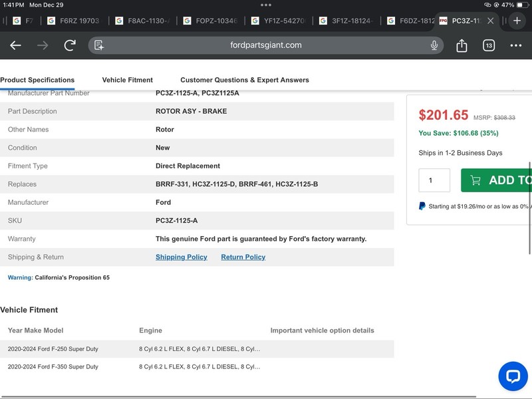Open the browser three-dot menu

(x=516, y=45)
